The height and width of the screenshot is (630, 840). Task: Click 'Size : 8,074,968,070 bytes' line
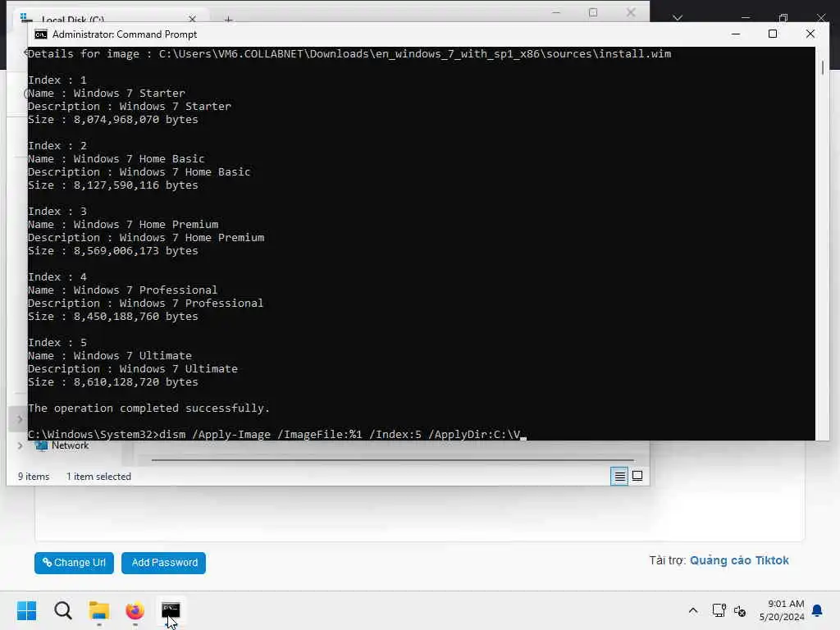point(112,120)
